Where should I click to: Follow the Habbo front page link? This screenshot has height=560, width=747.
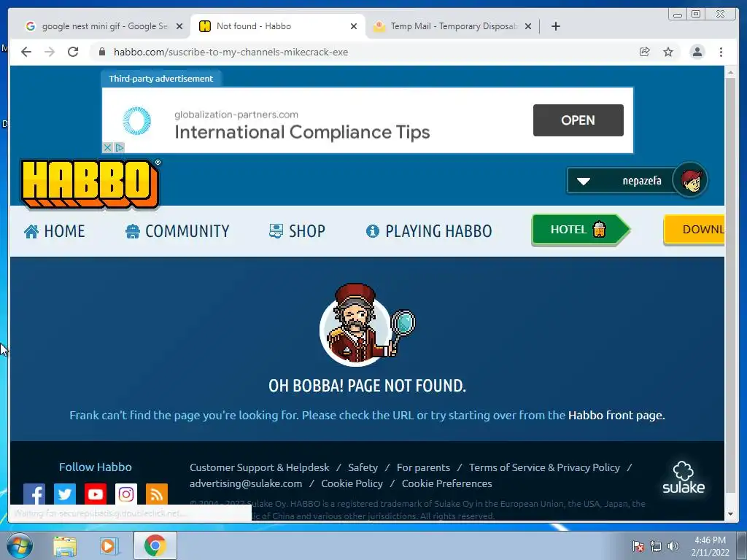(x=615, y=415)
